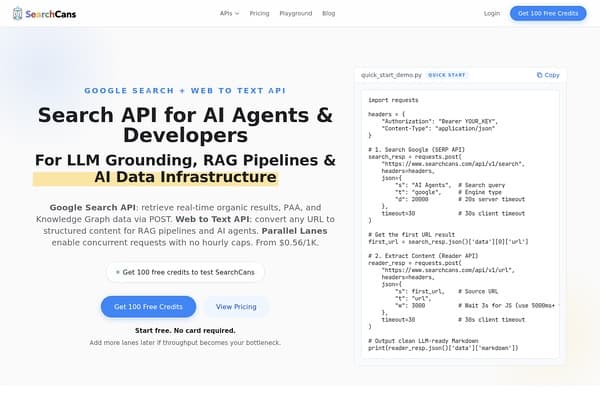The image size is (600, 400).
Task: Click header Get 100 Free Credits button
Action: 548,13
